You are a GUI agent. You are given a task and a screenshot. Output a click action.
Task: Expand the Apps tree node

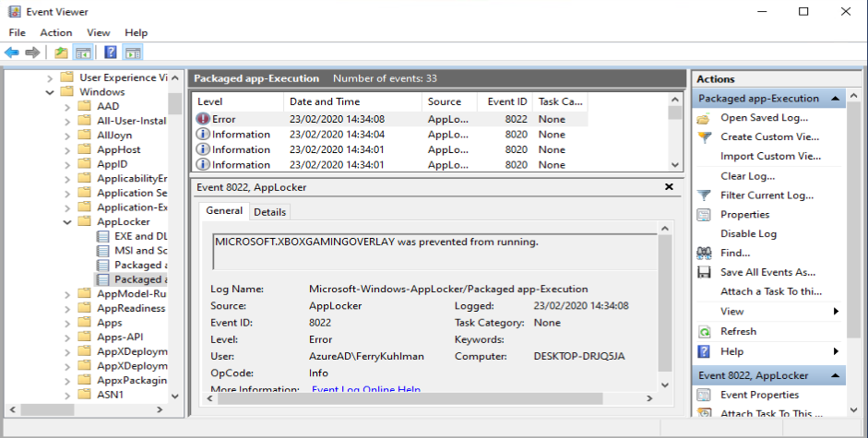[x=67, y=323]
